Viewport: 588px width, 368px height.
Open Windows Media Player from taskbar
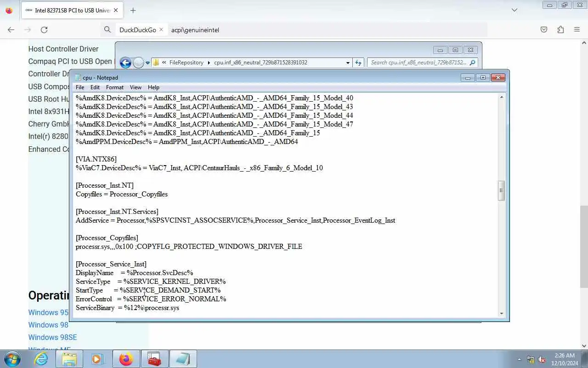(x=97, y=359)
